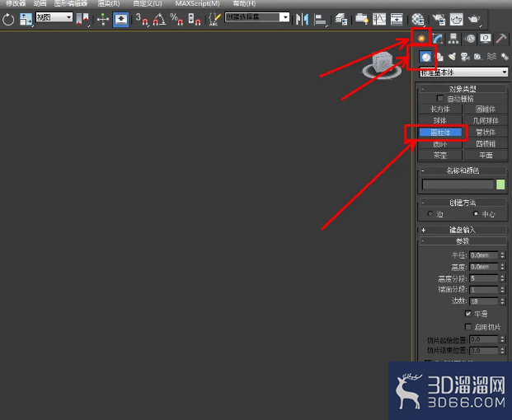
Task: Select the Shapes category icon
Action: click(439, 57)
